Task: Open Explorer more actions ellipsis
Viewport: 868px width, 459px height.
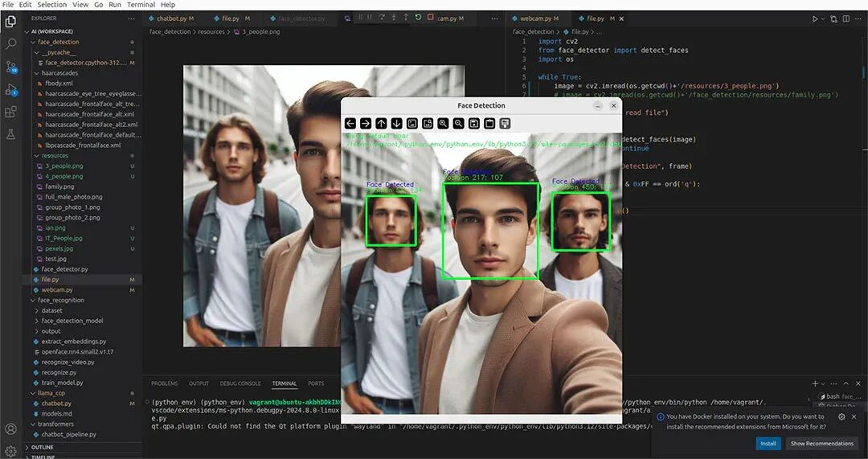Action: [131, 18]
